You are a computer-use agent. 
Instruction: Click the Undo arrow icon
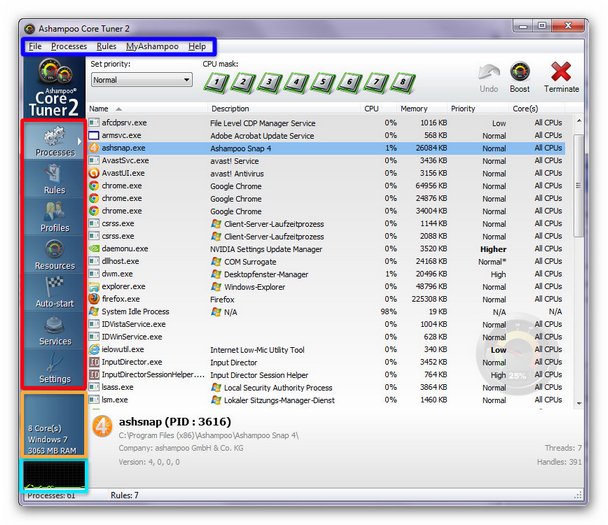click(x=489, y=73)
